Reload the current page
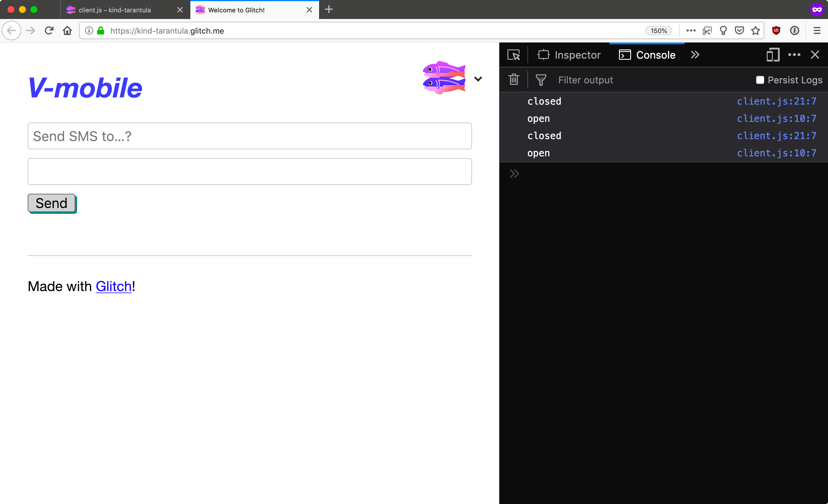The image size is (828, 504). click(49, 30)
